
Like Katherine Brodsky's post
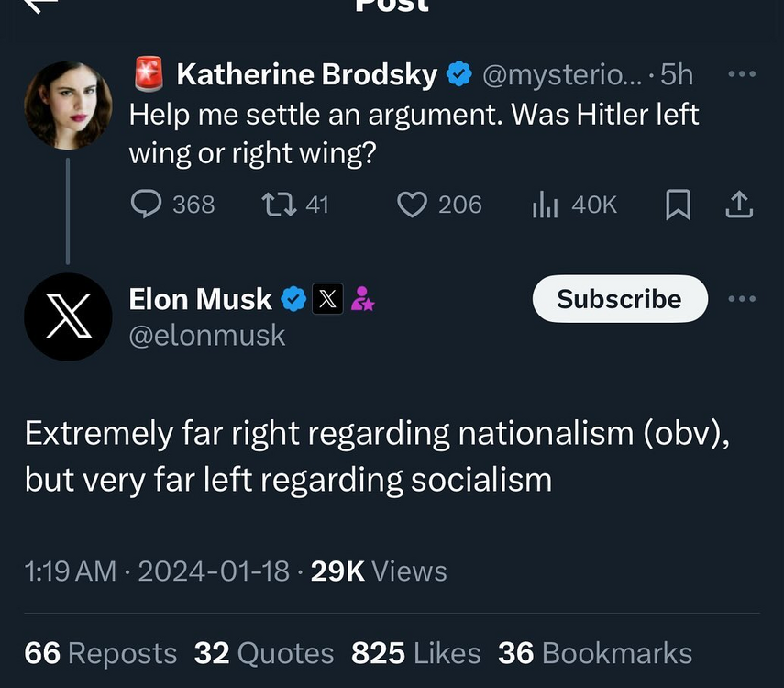413,204
